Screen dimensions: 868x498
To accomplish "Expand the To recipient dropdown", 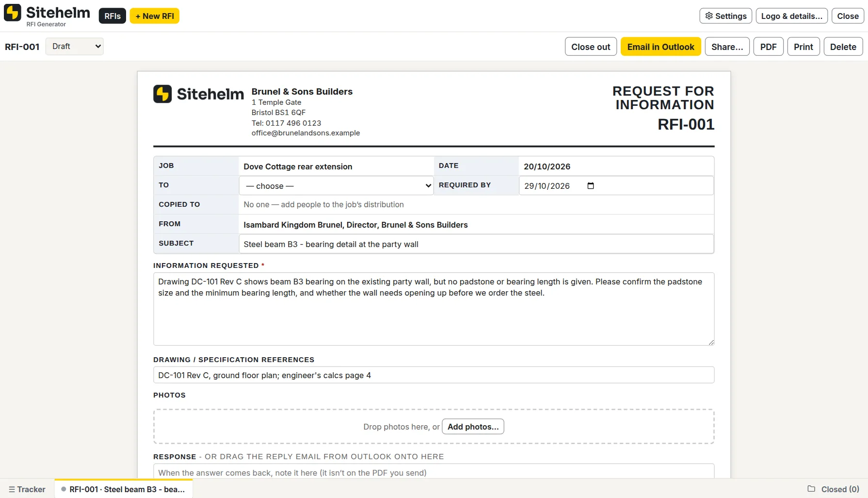I will (x=336, y=186).
